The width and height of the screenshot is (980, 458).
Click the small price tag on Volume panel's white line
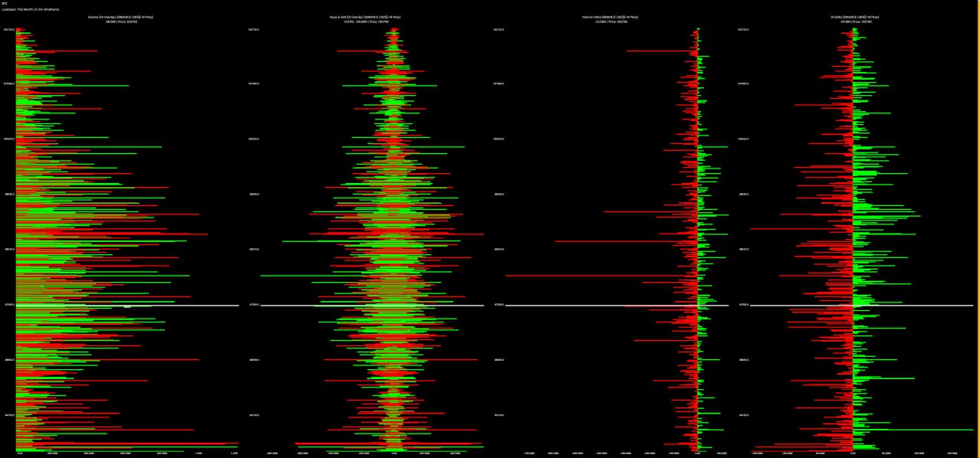click(128, 306)
